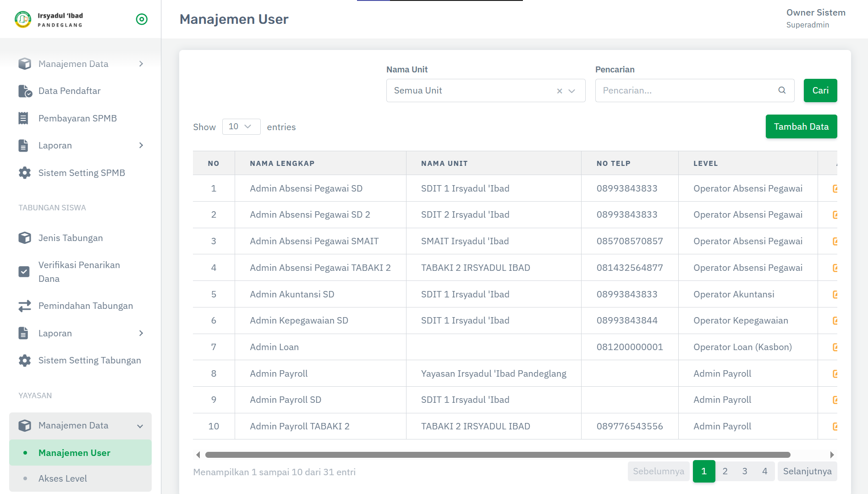Collapse Yayasan Manajemen Data chevron
This screenshot has width=868, height=494.
pos(140,426)
